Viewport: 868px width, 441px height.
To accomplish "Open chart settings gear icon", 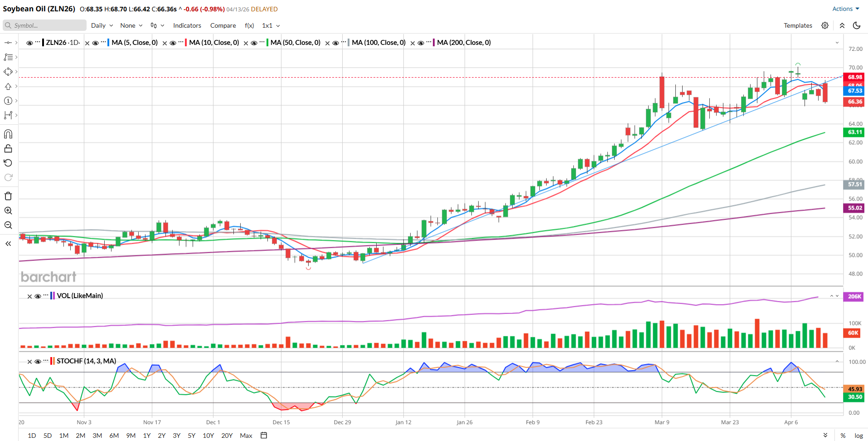I will (x=825, y=25).
